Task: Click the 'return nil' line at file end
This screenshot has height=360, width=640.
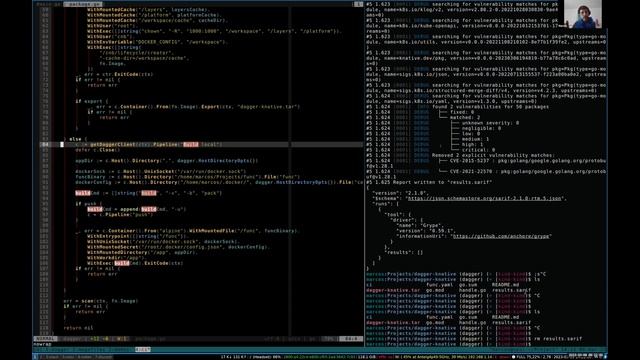Action: point(78,328)
